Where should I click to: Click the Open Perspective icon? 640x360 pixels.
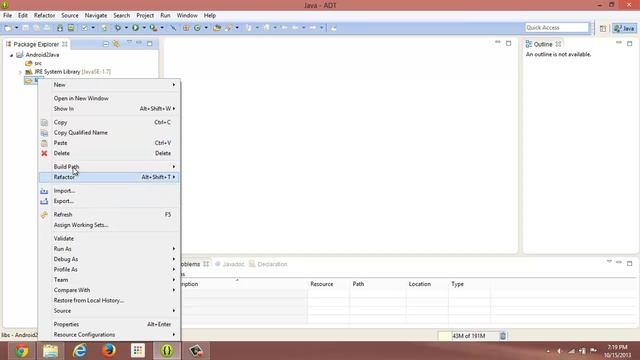[603, 28]
